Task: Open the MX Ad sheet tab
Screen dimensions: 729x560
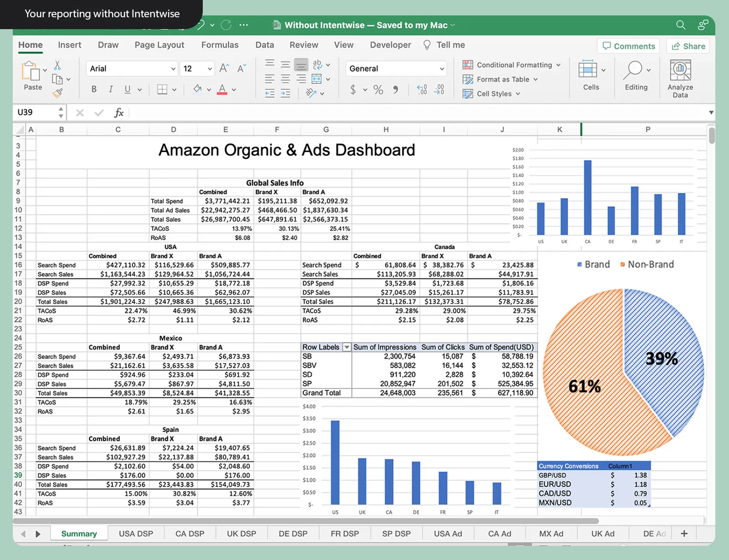Action: (551, 534)
